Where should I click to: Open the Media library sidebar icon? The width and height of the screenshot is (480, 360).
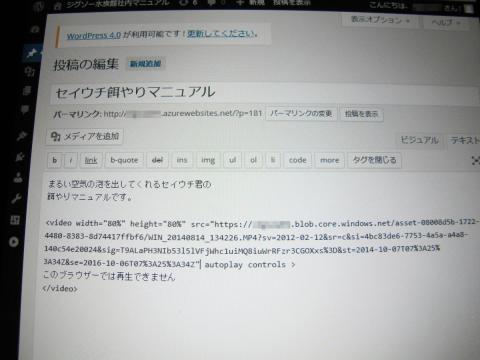click(29, 71)
